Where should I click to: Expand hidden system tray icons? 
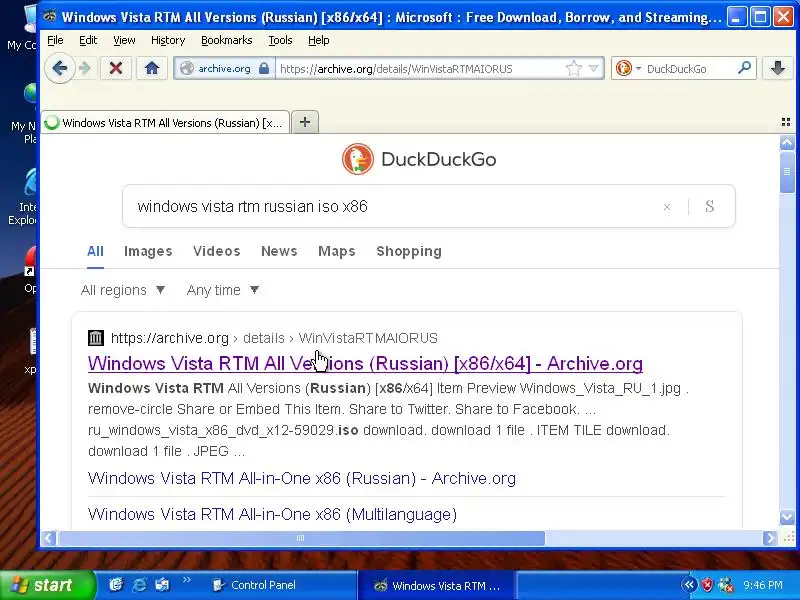click(x=689, y=585)
